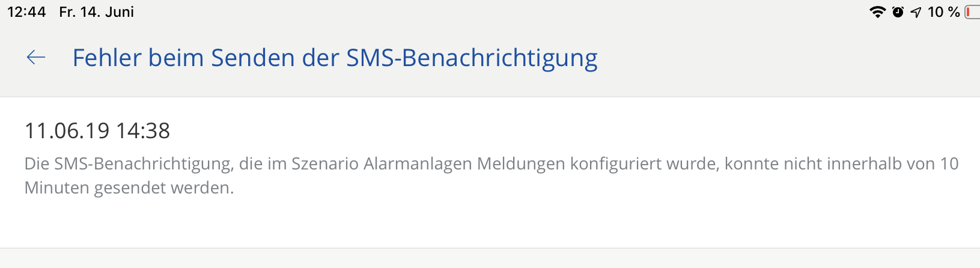Select the Fehler beim Senden page title
Image resolution: width=980 pixels, height=268 pixels.
point(335,58)
